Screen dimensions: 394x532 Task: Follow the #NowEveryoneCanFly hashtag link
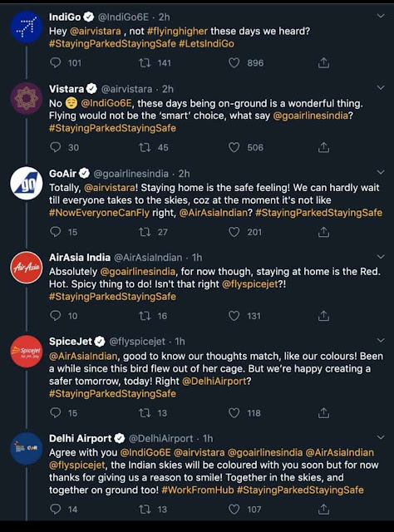[99, 213]
